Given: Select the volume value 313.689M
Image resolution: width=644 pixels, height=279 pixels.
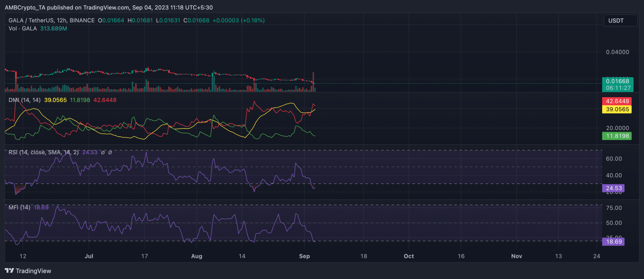Looking at the screenshot, I should [53, 29].
